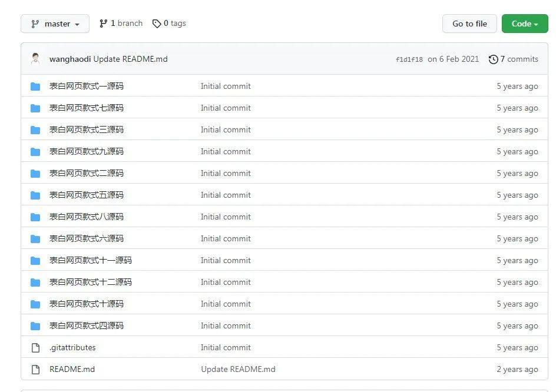Open the master branch dropdown

click(55, 24)
